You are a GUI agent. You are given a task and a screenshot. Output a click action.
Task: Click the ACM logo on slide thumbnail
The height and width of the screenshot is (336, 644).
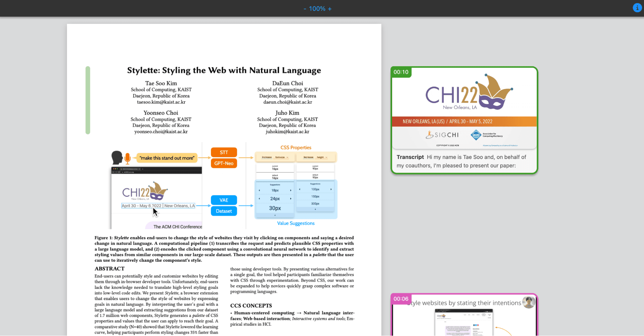(486, 135)
